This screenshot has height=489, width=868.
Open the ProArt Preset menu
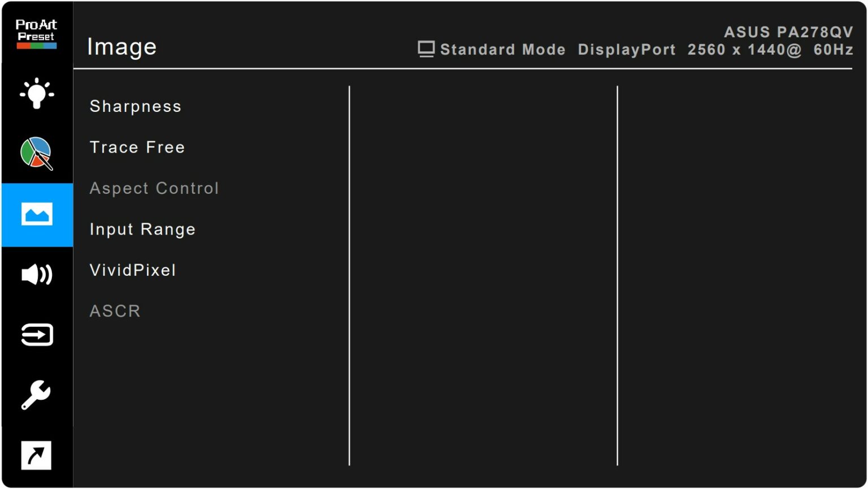pyautogui.click(x=36, y=33)
